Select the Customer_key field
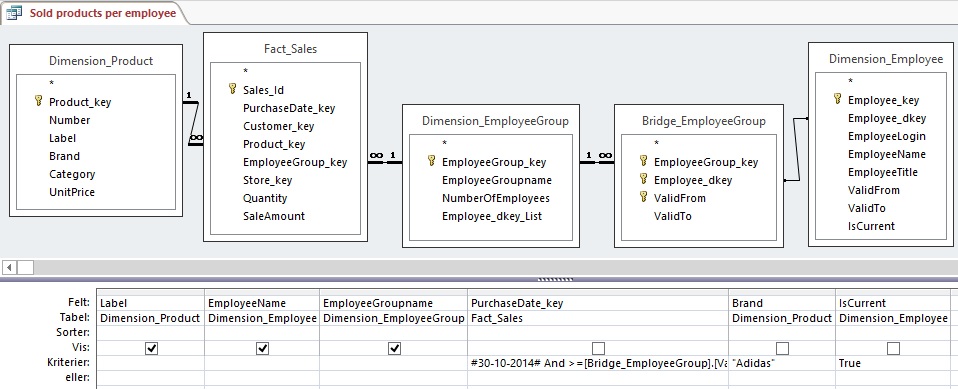Image resolution: width=958 pixels, height=389 pixels. 279,126
